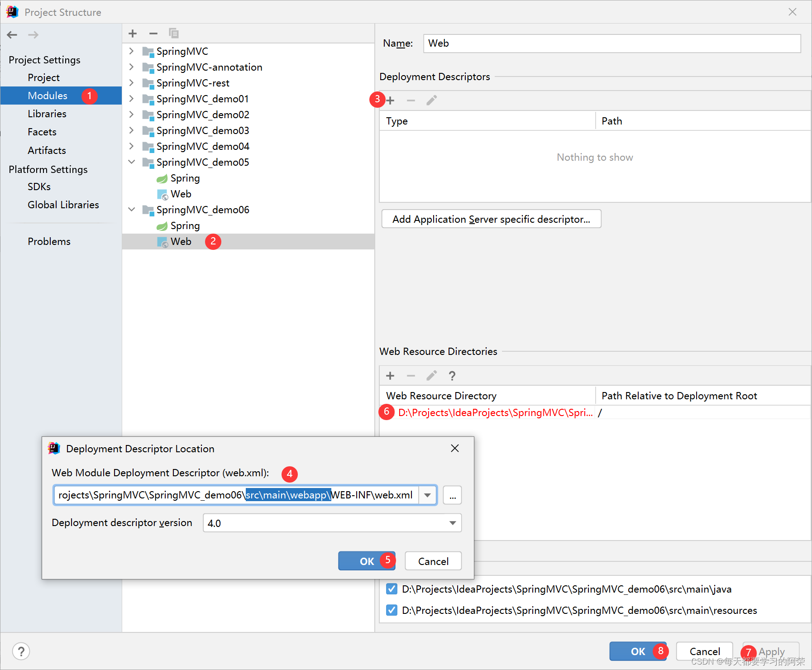
Task: Click OK in Project Structure window
Action: 638,651
